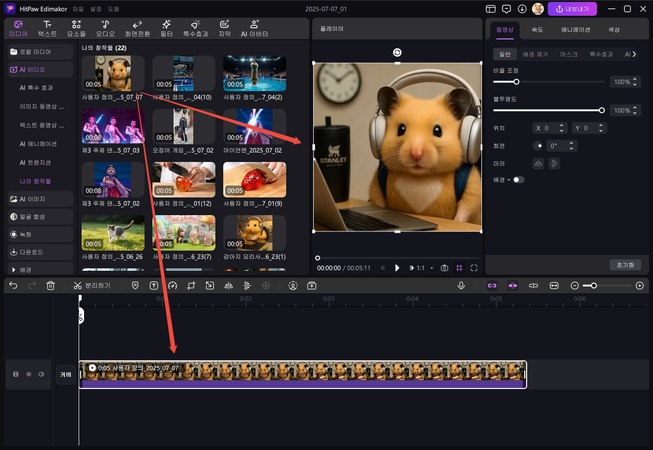653x450 pixels.
Task: Step the 비율 조정 100% value spinner
Action: 635,82
